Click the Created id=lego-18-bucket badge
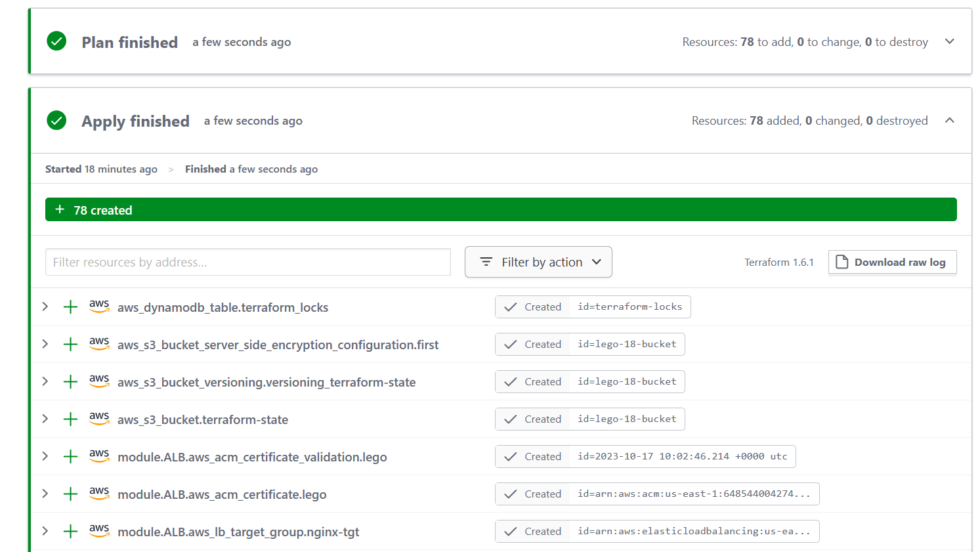This screenshot has width=980, height=552. [x=589, y=344]
